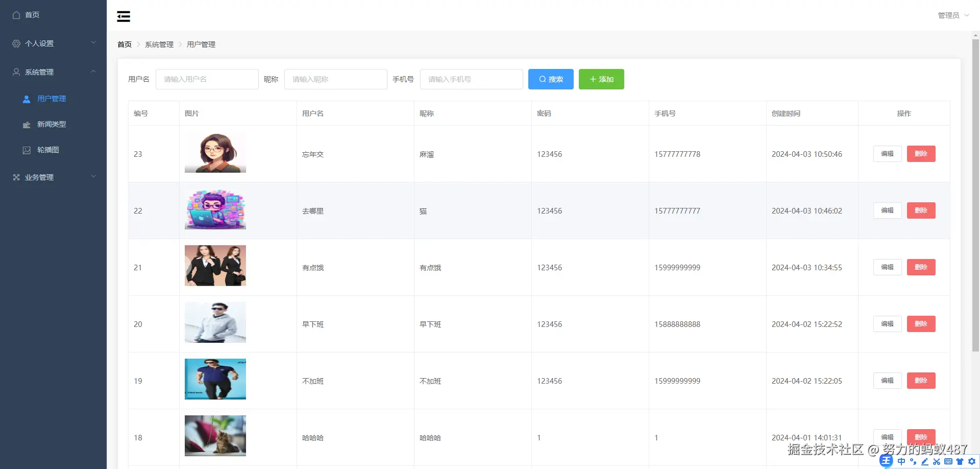Click the green 添加 button
This screenshot has width=980, height=469.
pyautogui.click(x=601, y=79)
